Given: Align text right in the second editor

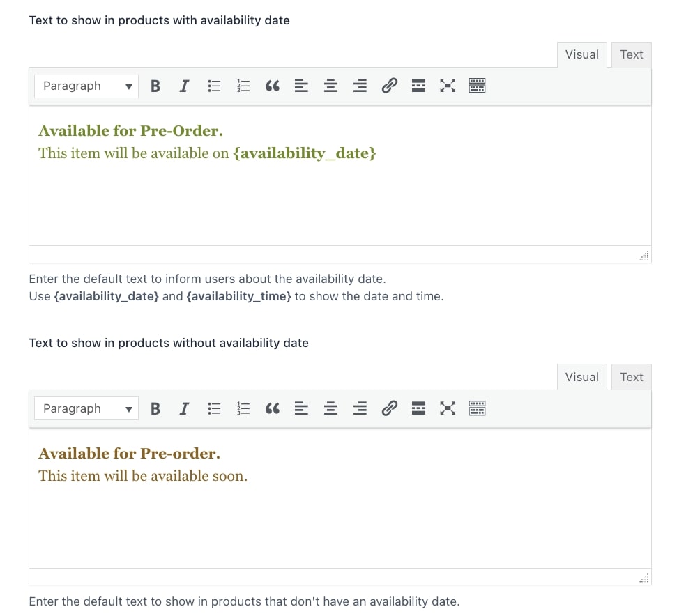Looking at the screenshot, I should [360, 408].
